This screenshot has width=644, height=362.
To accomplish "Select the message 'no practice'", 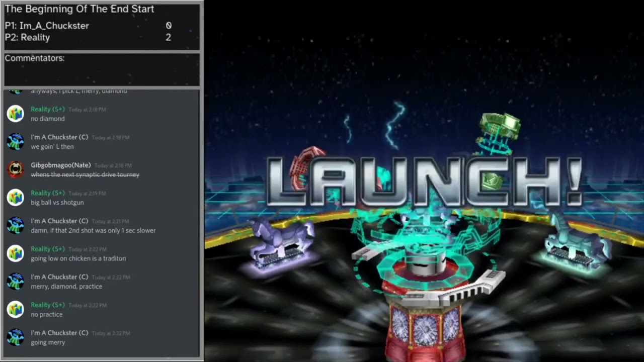I will 47,315.
